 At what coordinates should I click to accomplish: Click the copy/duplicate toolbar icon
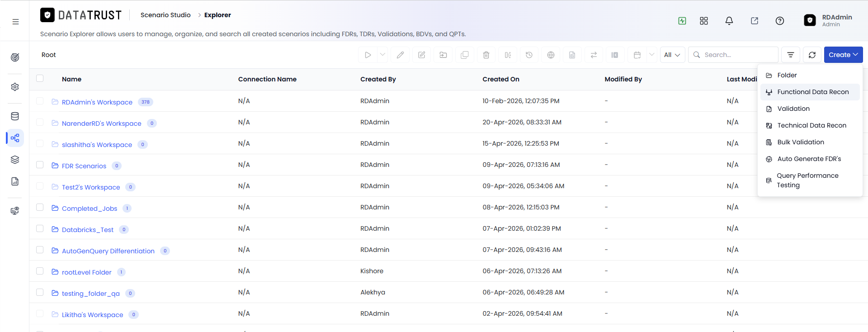(x=464, y=55)
